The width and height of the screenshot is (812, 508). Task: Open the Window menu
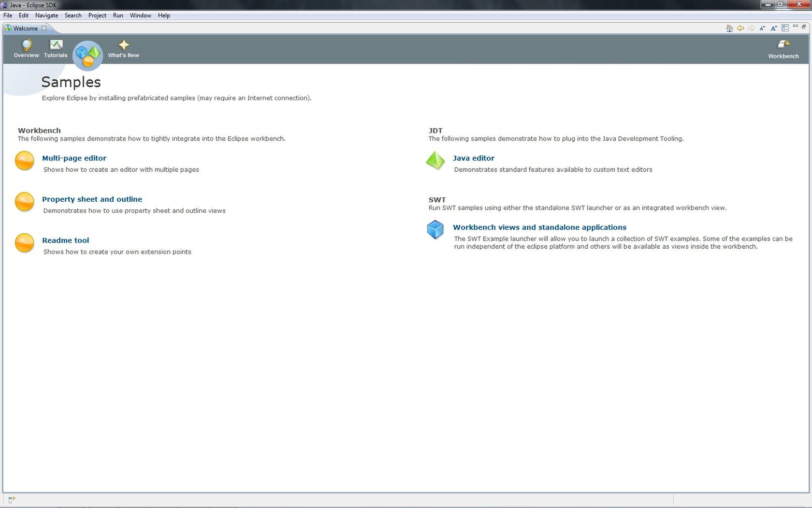141,15
